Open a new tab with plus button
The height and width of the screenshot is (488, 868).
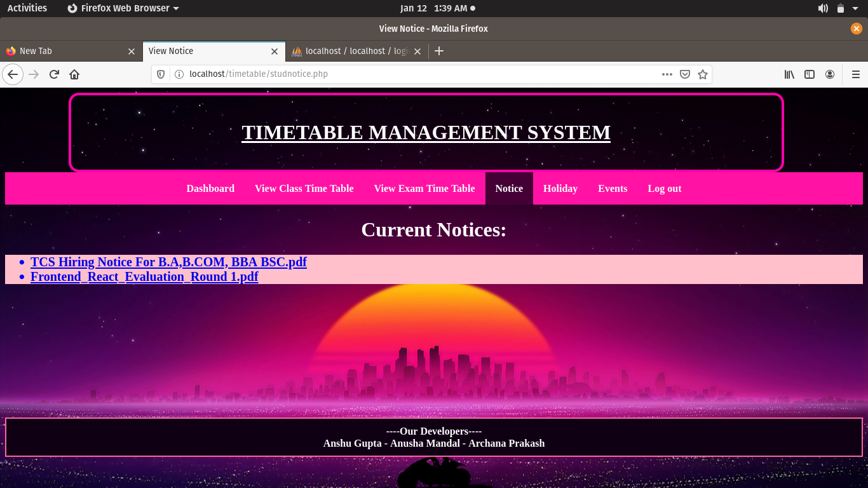(439, 51)
